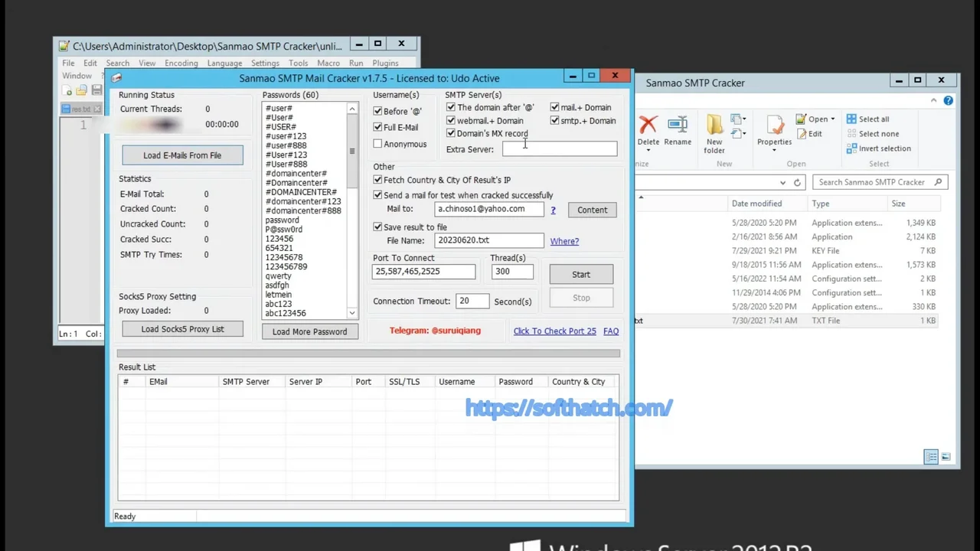980x551 pixels.
Task: Open the FAQ link
Action: 611,331
